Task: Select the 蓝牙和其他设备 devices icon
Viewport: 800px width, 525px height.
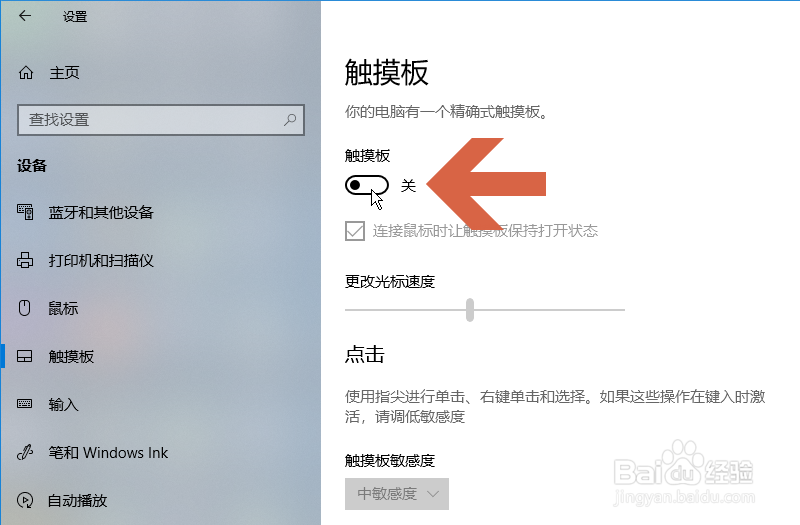Action: [25, 212]
